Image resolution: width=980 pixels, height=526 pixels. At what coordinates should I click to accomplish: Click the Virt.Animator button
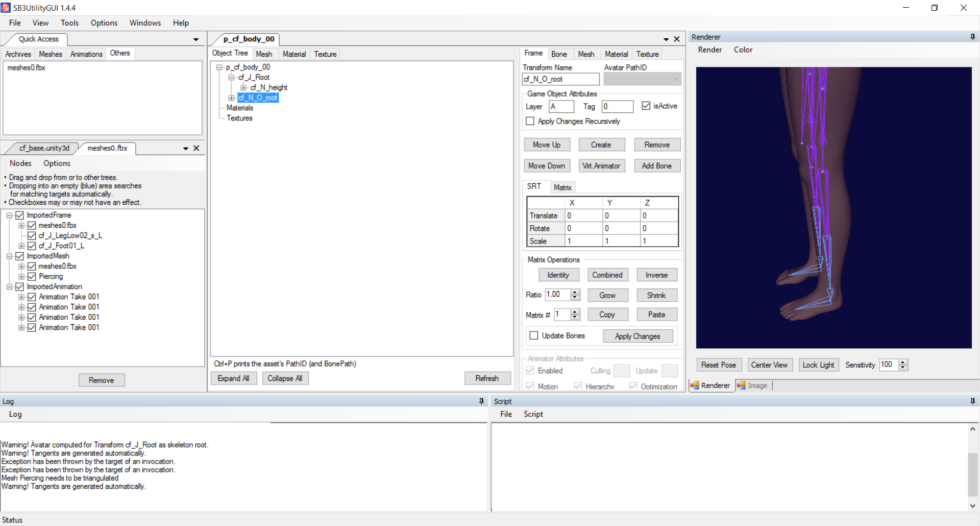pyautogui.click(x=601, y=166)
